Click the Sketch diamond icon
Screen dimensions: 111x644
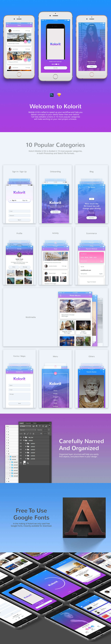point(59,95)
